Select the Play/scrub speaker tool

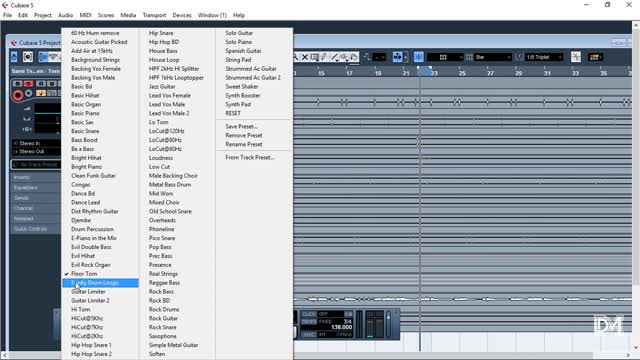point(344,57)
